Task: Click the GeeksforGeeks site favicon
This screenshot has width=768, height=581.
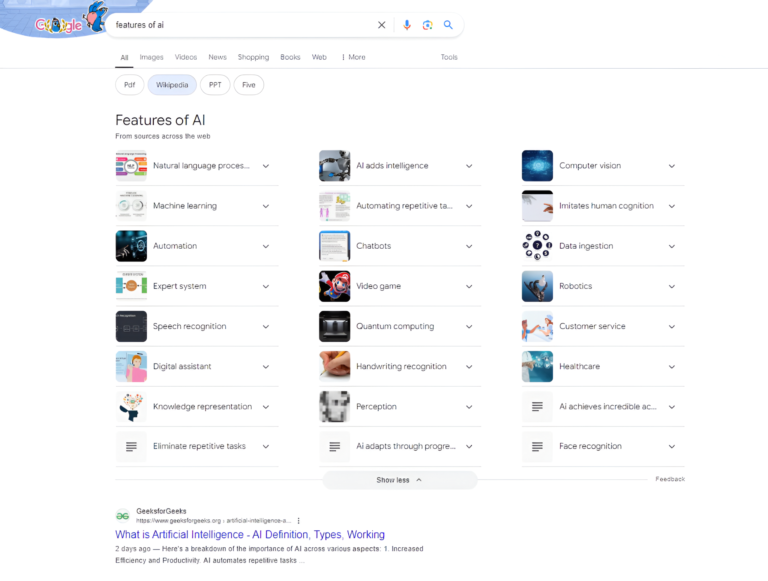Action: tap(122, 516)
